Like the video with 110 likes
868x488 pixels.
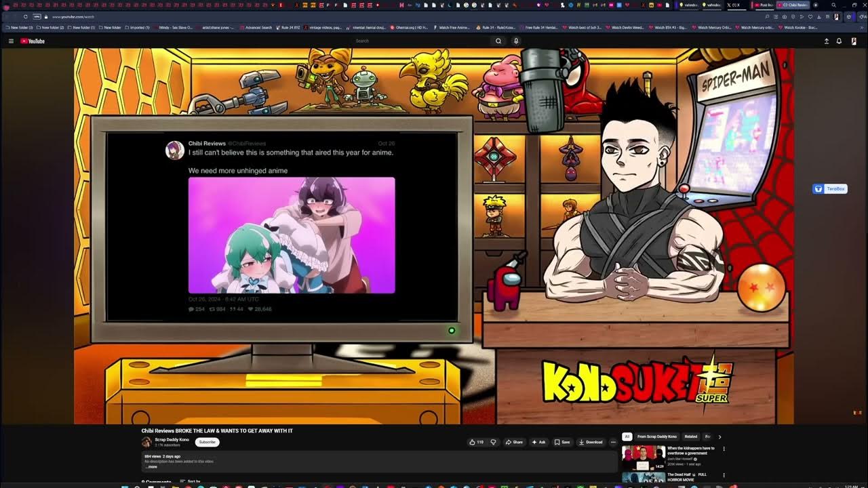tap(476, 442)
